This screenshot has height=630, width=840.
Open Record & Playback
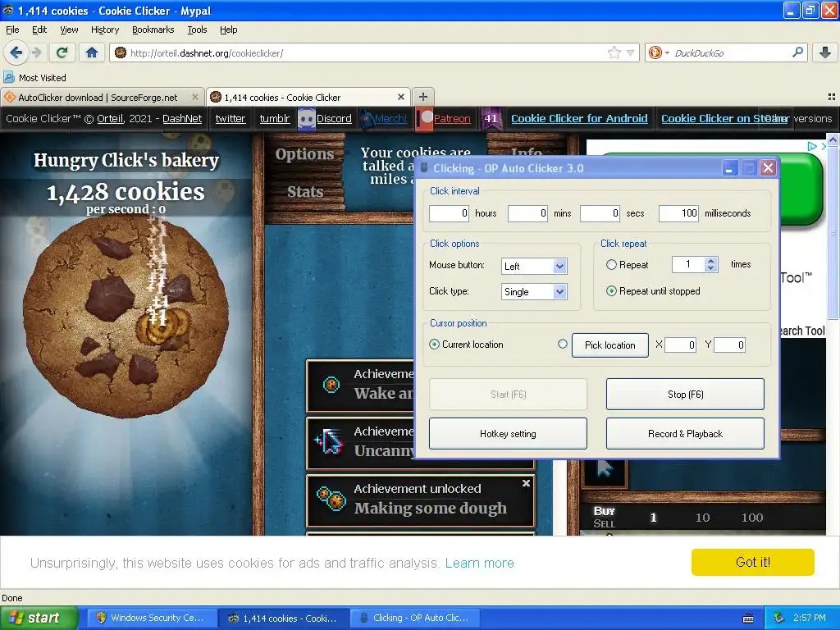[685, 433]
